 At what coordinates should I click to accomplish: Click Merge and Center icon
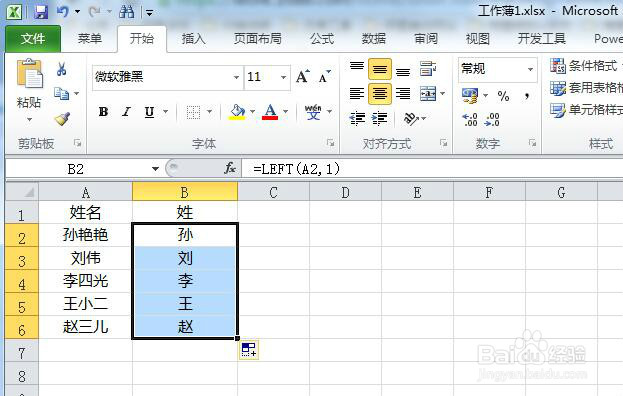(428, 94)
